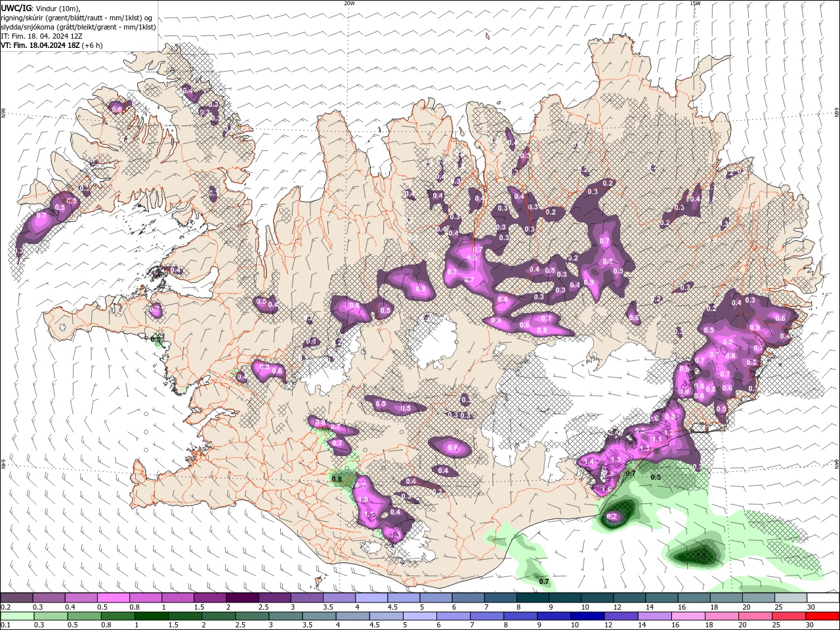
Task: Select the dark teal 8 swatch in upper legend
Action: pos(533,597)
